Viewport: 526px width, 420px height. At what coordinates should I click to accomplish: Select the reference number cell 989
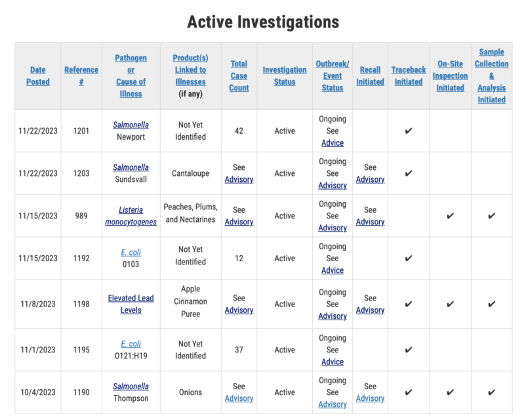click(x=81, y=216)
